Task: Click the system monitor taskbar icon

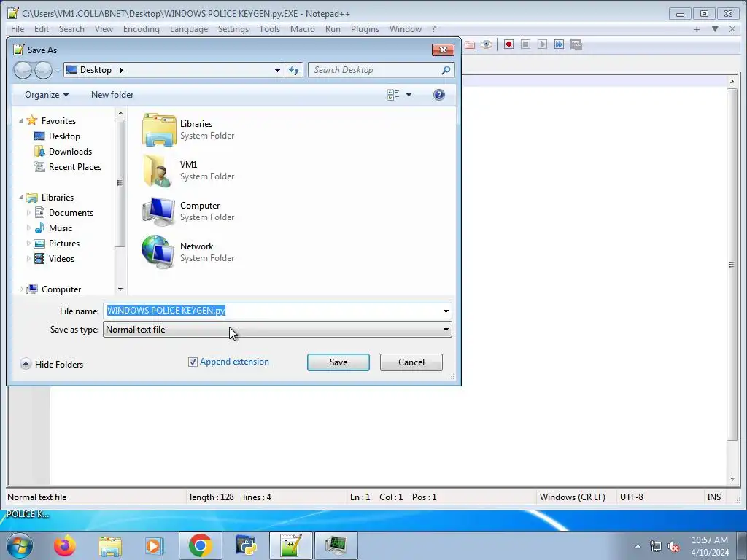Action: 336,545
